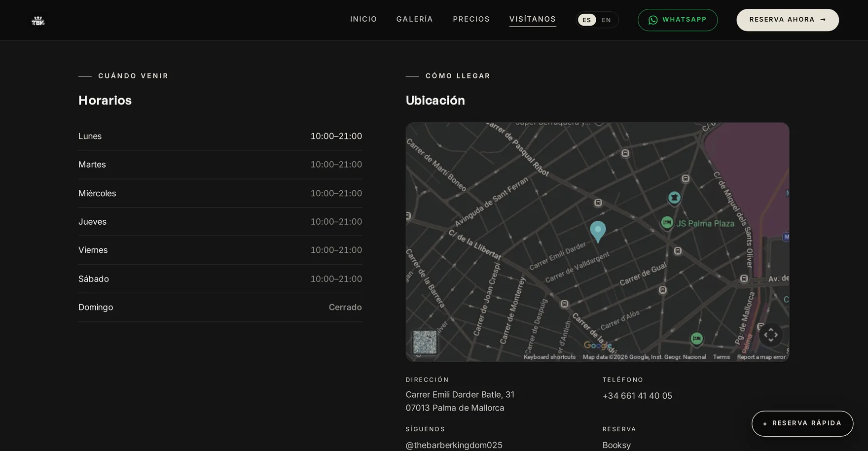Go to the Galería page
The image size is (868, 451).
coord(414,19)
